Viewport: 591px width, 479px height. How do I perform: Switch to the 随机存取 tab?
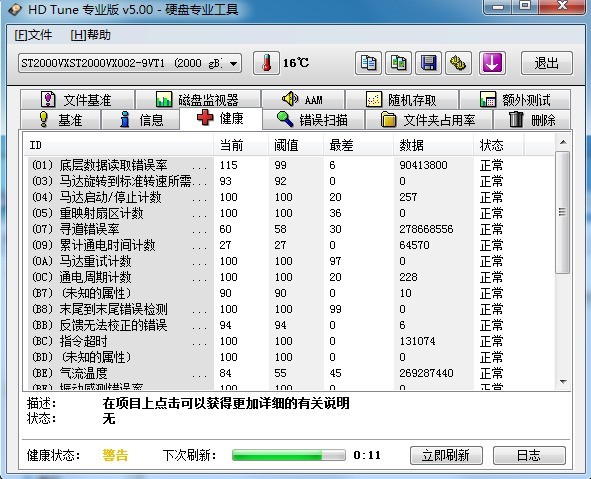click(402, 100)
